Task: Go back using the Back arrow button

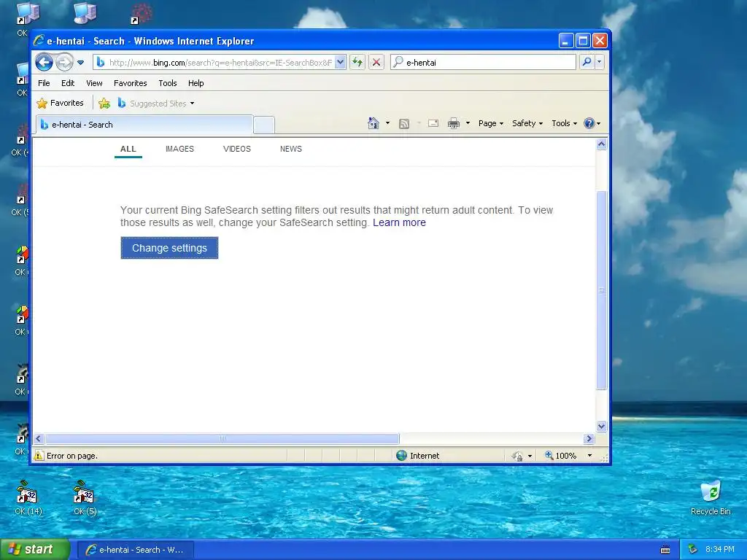Action: (44, 62)
